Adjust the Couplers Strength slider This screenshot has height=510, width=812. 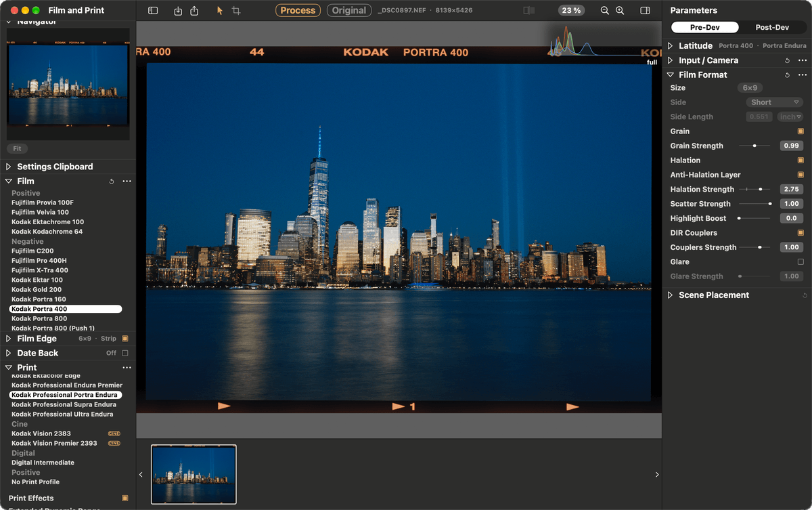coord(754,248)
